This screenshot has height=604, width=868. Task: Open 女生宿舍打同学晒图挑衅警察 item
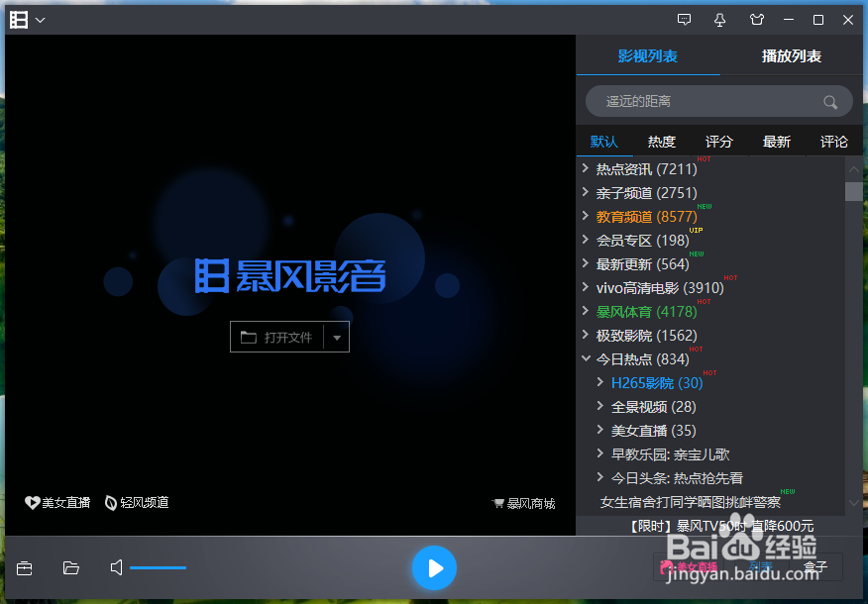coord(691,502)
